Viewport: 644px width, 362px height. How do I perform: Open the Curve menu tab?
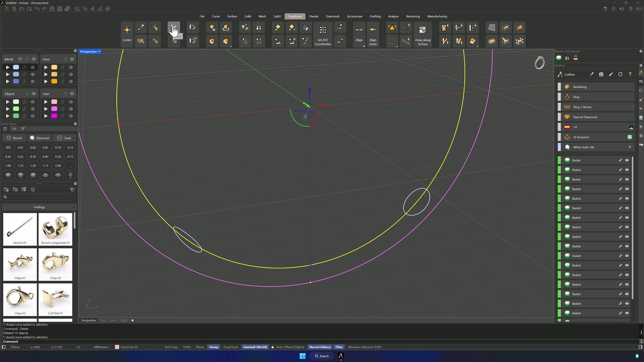(x=216, y=16)
